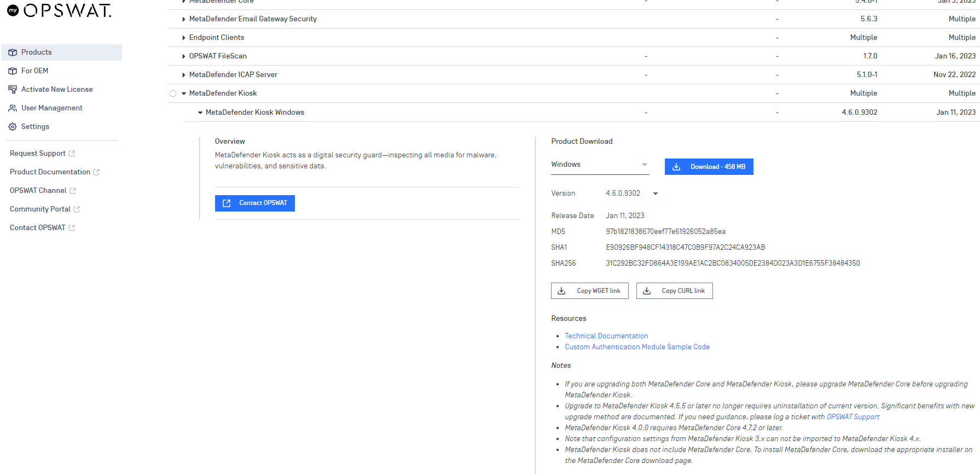
Task: Click the SHA256 hash value
Action: [733, 263]
